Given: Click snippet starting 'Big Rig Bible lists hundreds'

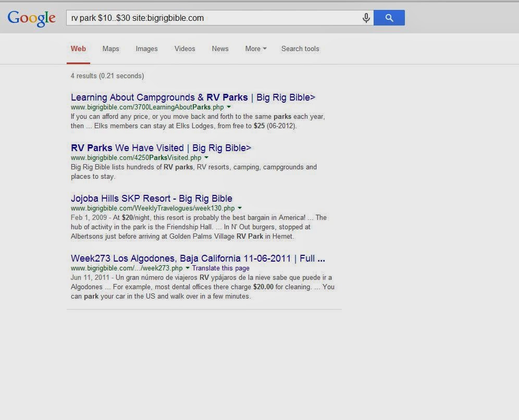Looking at the screenshot, I should point(194,172).
